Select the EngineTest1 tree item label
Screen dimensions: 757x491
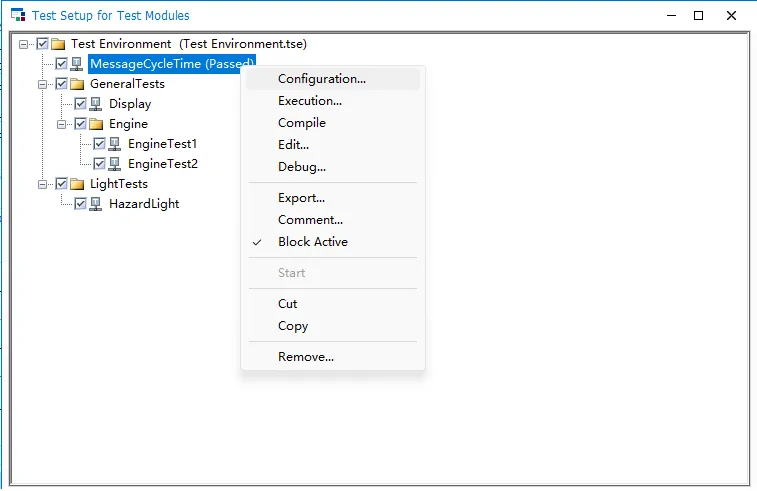click(x=162, y=144)
